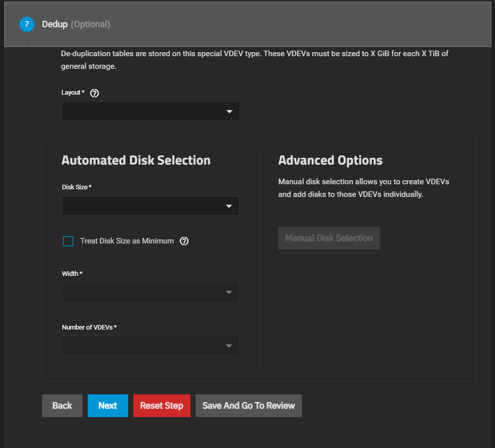The image size is (495, 448).
Task: Click the Layout dropdown arrow
Action: [x=229, y=111]
